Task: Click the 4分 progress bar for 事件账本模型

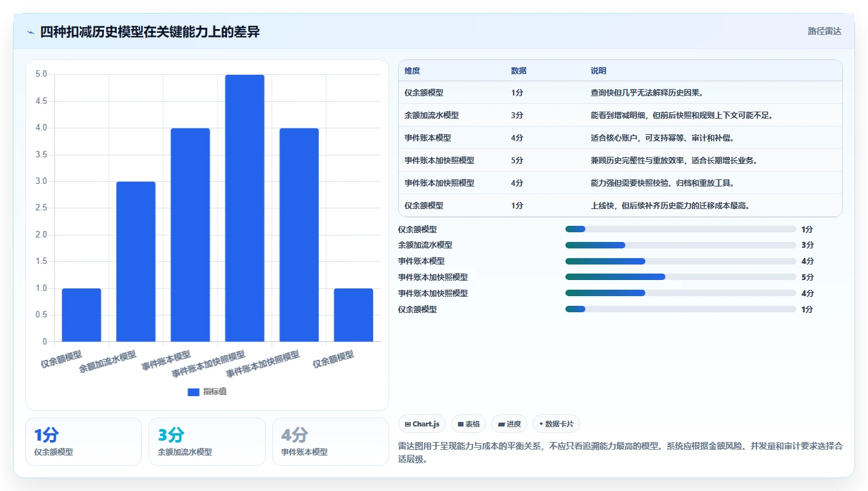Action: tap(681, 261)
